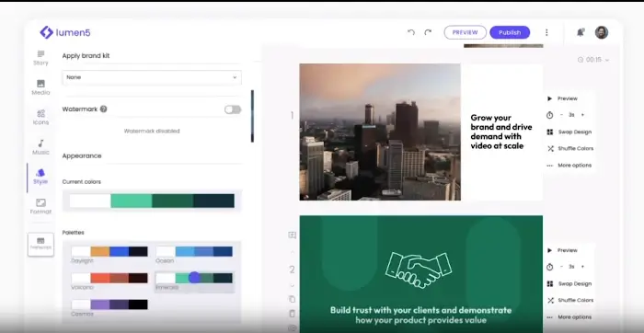Open the Transcript panel button
Viewport: 644px width, 333px height.
tap(40, 245)
